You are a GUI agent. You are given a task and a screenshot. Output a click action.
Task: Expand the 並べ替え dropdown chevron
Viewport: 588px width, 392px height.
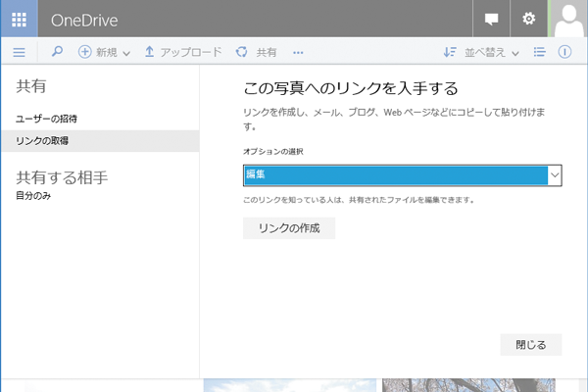(x=515, y=54)
